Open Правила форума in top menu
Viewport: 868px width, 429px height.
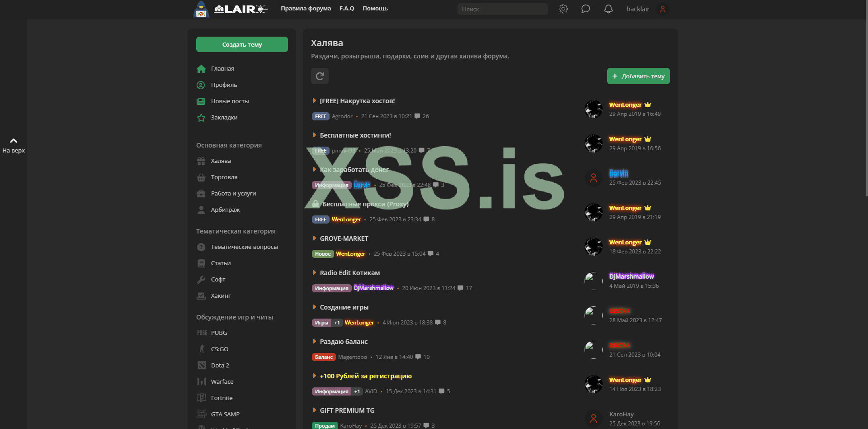[x=306, y=9]
